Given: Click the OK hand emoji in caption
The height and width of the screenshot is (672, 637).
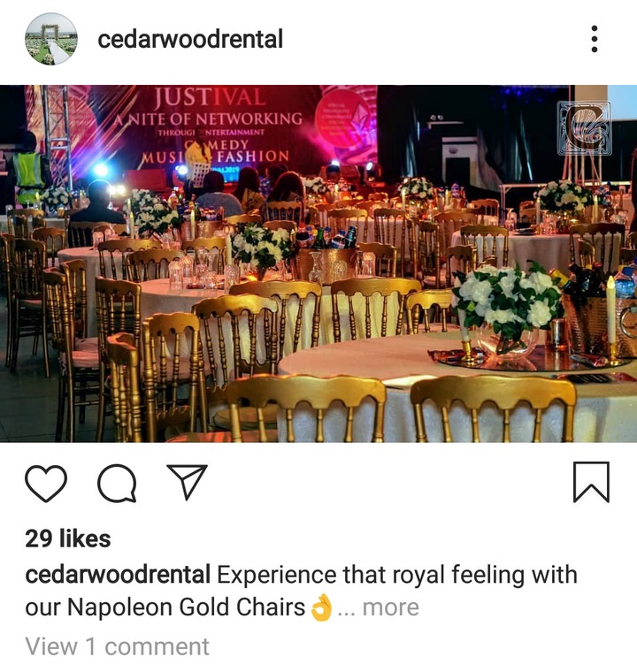Looking at the screenshot, I should point(321,607).
